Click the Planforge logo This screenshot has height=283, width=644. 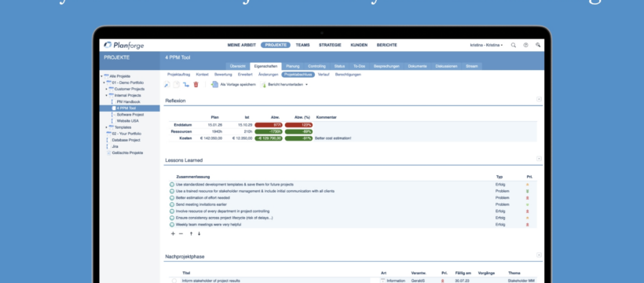point(123,46)
